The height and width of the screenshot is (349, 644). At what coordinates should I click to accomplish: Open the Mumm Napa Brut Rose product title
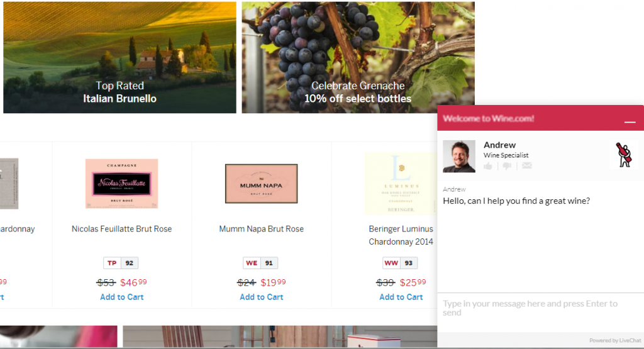[261, 229]
